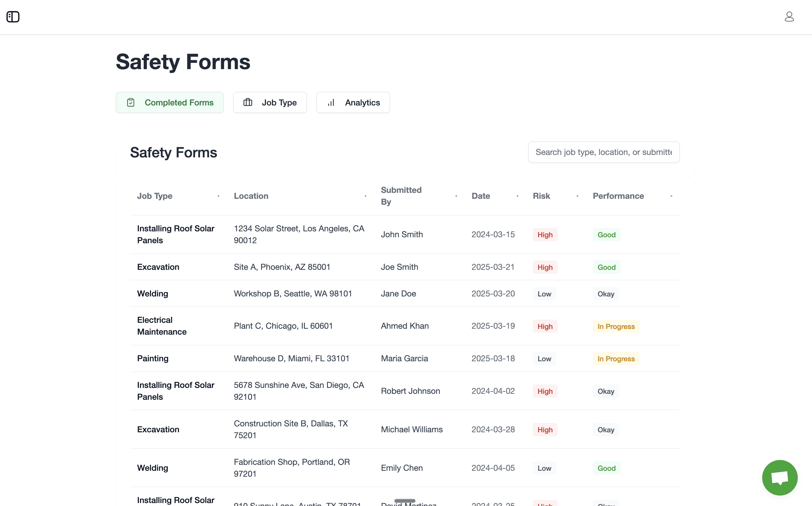
Task: Open the 1234 Solar Street job row
Action: tap(404, 235)
